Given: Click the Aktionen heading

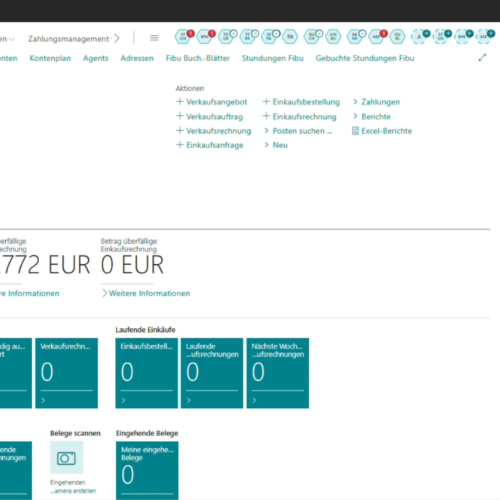Looking at the screenshot, I should point(190,88).
